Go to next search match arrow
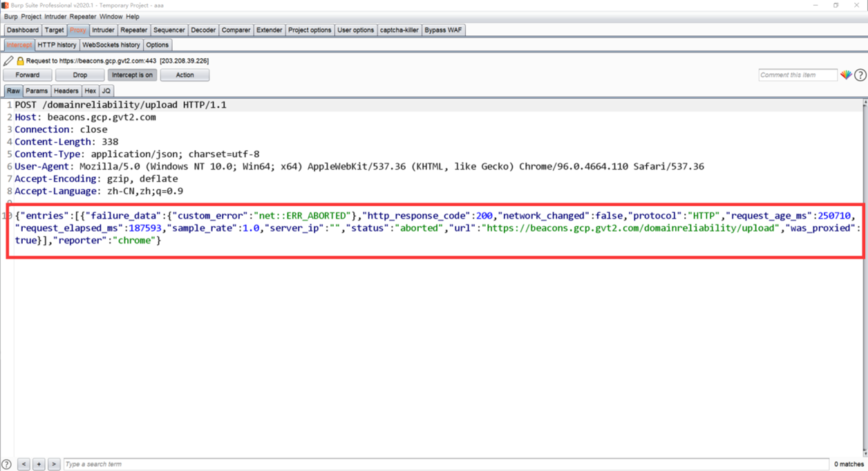The width and height of the screenshot is (868, 471). [54, 464]
